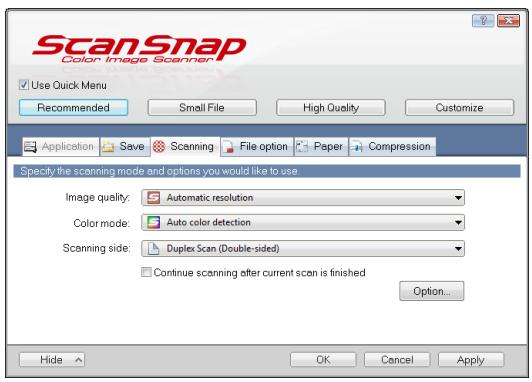This screenshot has width=532, height=382.
Task: Toggle the Use Quick Menu checkbox
Action: (x=23, y=85)
